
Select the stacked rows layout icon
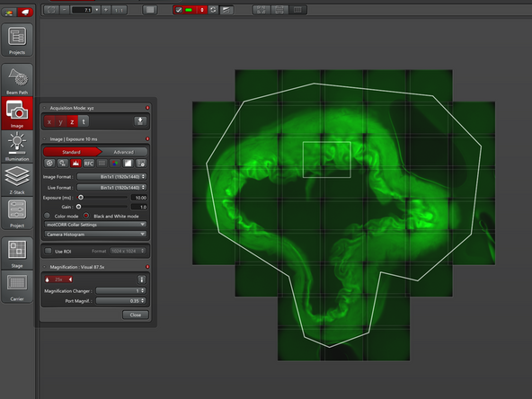click(279, 10)
